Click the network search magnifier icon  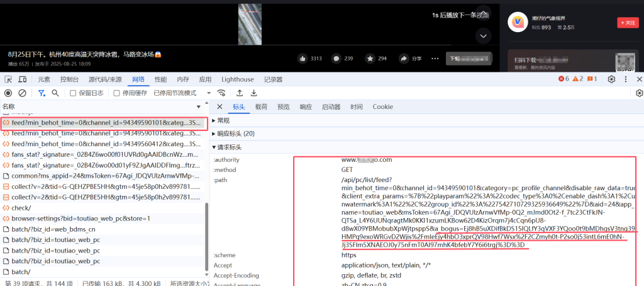pyautogui.click(x=55, y=93)
